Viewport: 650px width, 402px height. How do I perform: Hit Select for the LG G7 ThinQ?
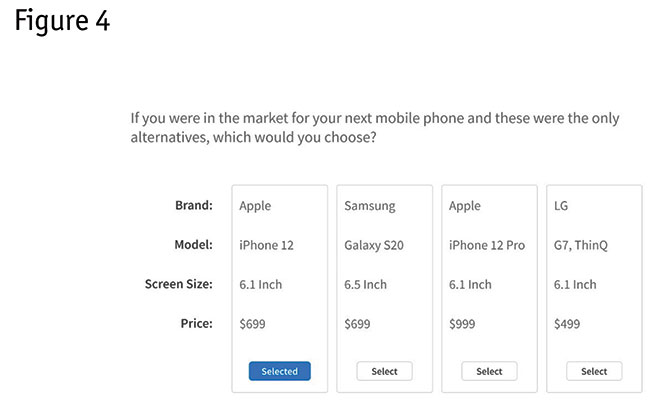click(594, 371)
